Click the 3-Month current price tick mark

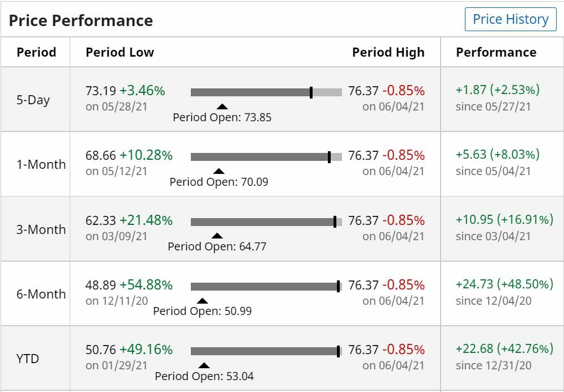pos(335,222)
